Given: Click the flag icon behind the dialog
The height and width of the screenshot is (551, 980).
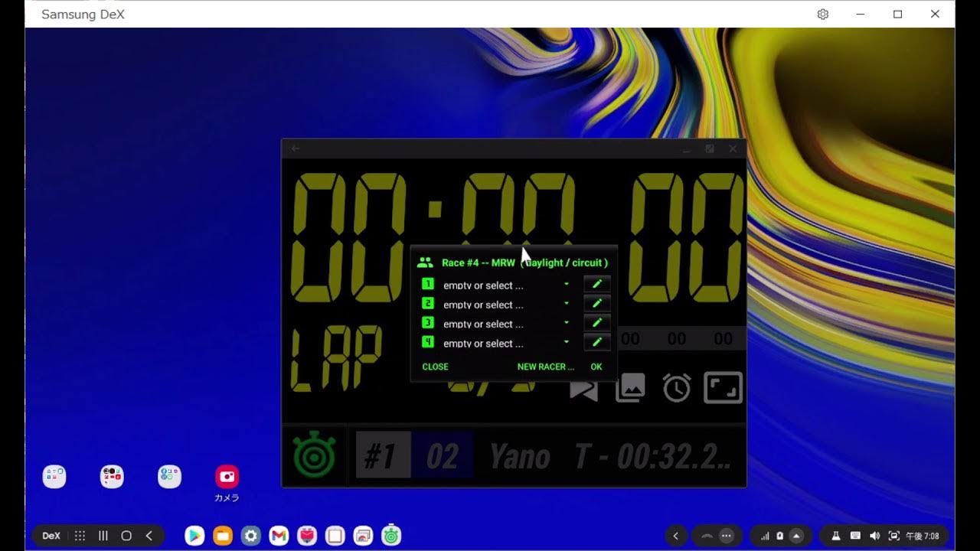Looking at the screenshot, I should click(583, 389).
